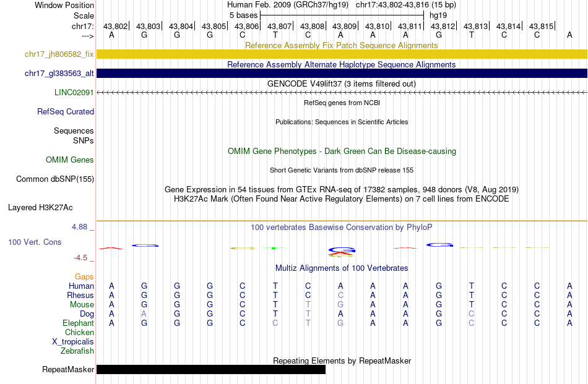The width and height of the screenshot is (588, 384).
Task: Click the dark blue alternate haplotype bar
Action: pyautogui.click(x=342, y=74)
